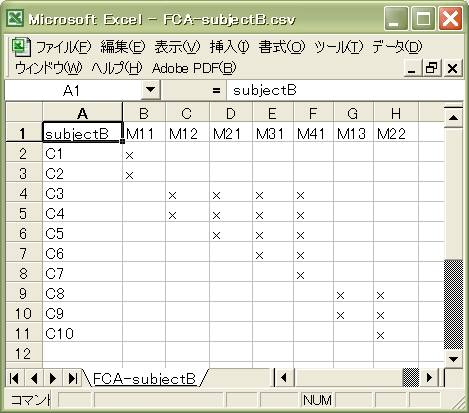Open the データ(D) menu
Viewport: 469px width, 413px height.
tap(397, 47)
